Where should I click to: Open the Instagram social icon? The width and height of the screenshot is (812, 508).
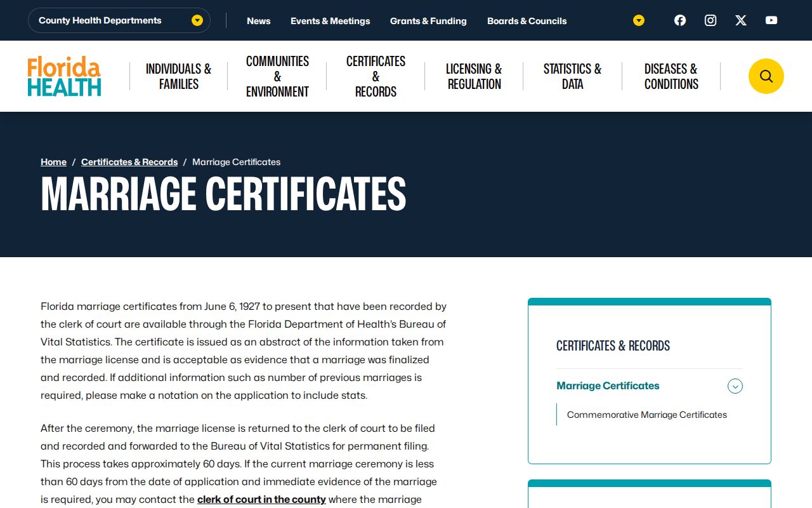pyautogui.click(x=710, y=20)
